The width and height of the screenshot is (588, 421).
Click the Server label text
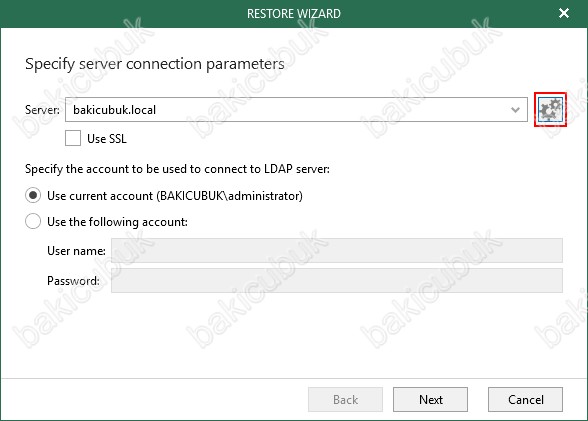click(42, 110)
